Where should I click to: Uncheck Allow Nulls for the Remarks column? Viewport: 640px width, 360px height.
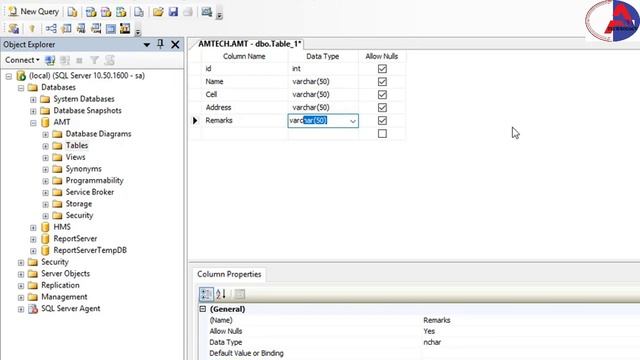382,120
